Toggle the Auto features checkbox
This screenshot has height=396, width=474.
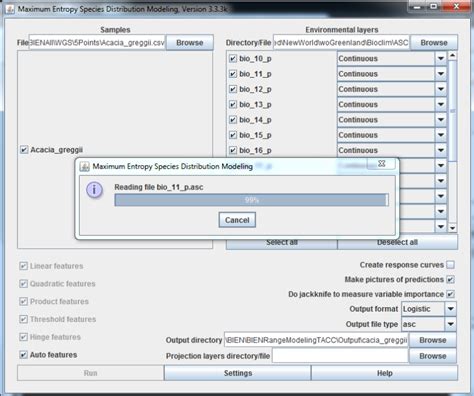[x=23, y=355]
